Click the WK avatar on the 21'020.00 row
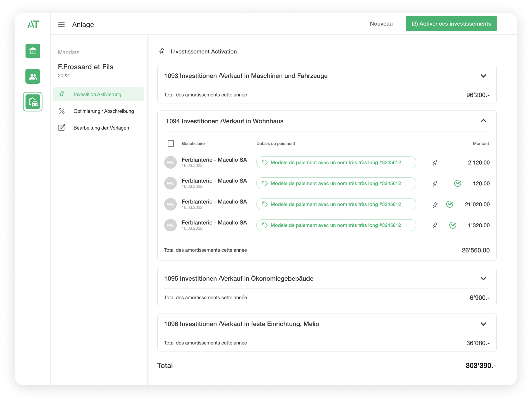 coord(170,204)
